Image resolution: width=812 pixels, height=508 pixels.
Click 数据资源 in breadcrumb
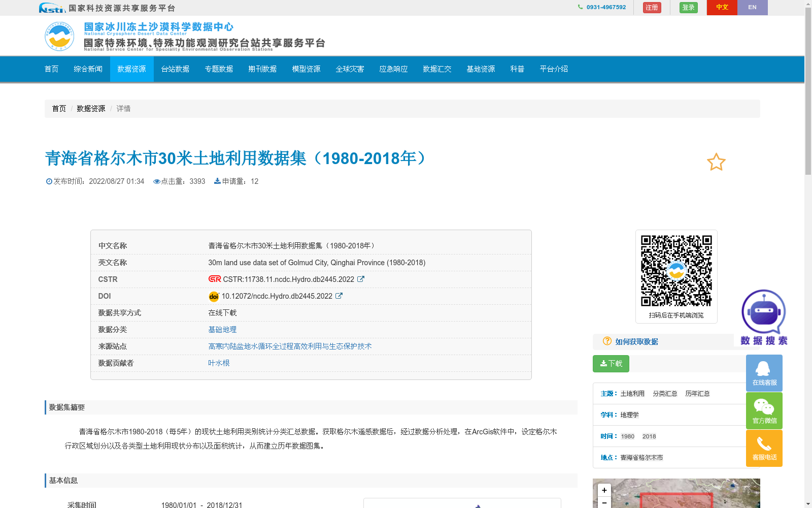91,109
